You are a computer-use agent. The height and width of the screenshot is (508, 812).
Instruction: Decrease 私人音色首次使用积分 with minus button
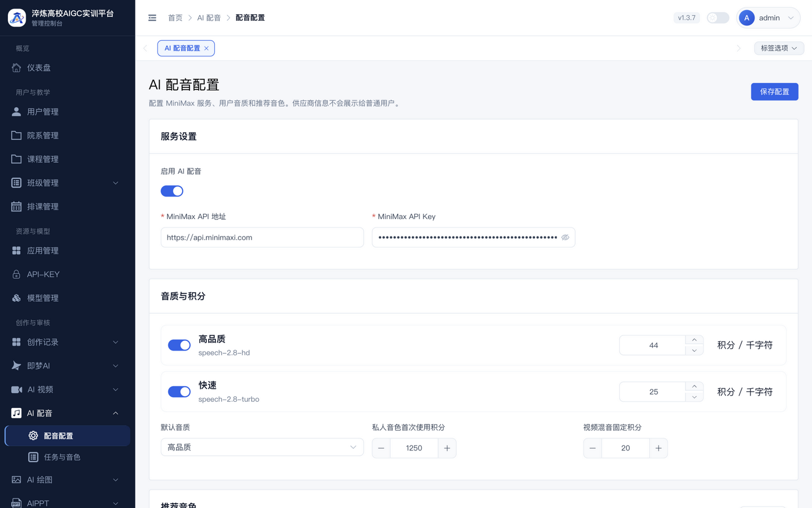tap(381, 448)
